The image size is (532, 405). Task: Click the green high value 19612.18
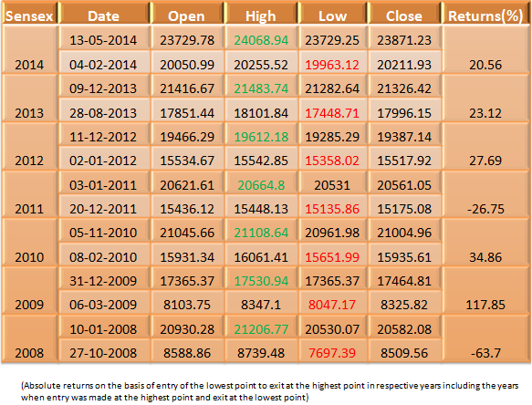261,137
